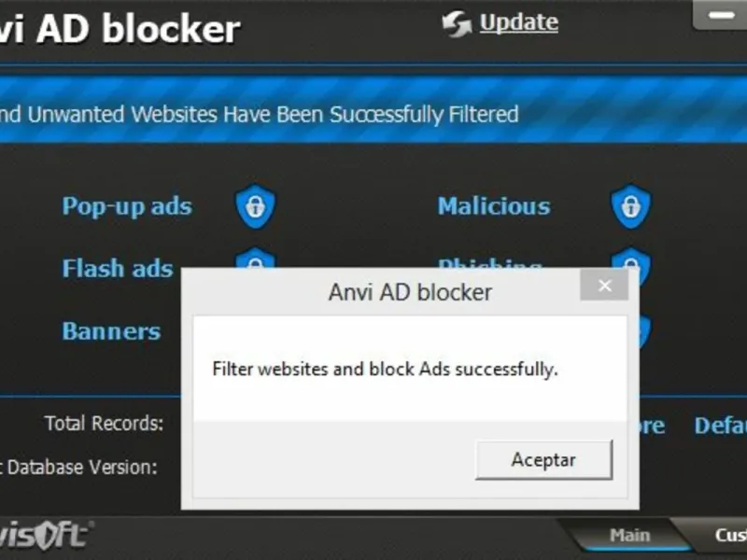Minimize the Anvi AD blocker window

(x=721, y=15)
